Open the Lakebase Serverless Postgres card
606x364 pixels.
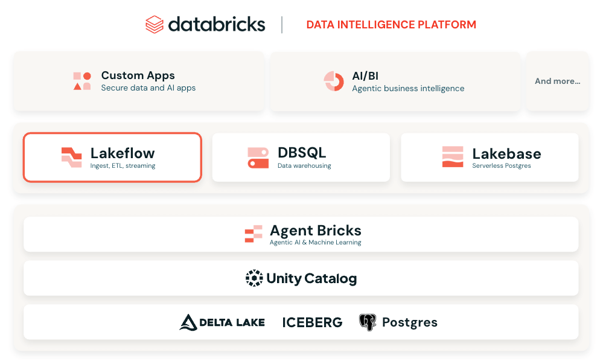[x=490, y=158]
